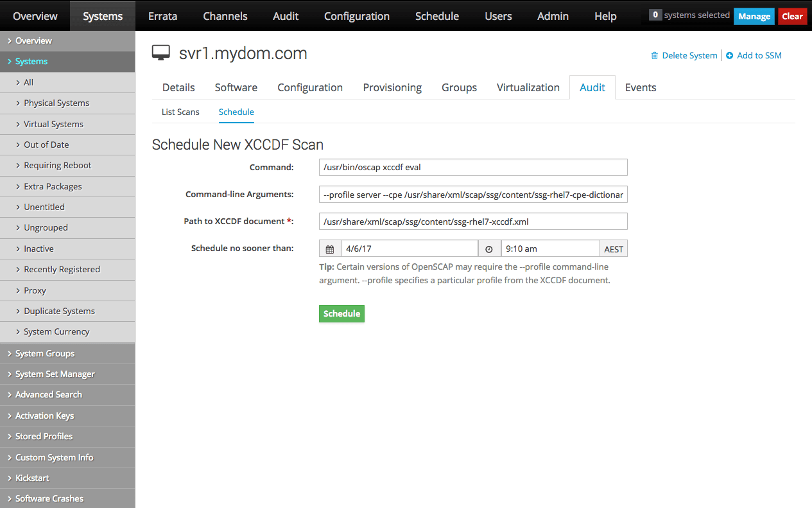The image size is (812, 508).
Task: Select Recently Registered in the sidebar
Action: [67, 269]
